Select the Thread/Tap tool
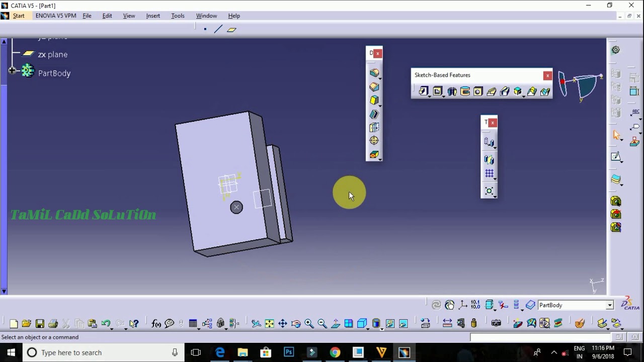Image resolution: width=644 pixels, height=362 pixels. coord(374,141)
